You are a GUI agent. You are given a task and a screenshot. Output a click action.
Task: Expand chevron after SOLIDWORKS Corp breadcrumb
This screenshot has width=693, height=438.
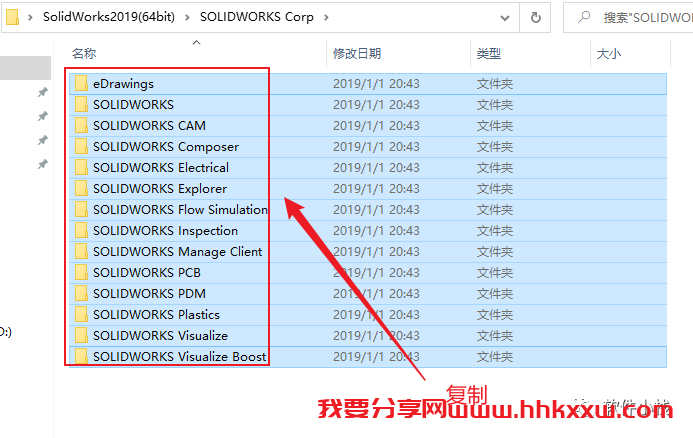pyautogui.click(x=326, y=17)
